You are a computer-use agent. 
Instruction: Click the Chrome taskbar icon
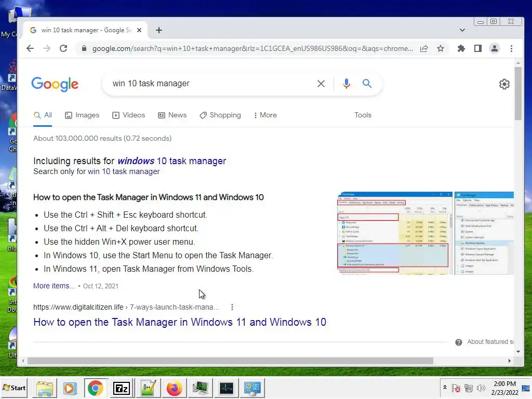[x=96, y=388]
